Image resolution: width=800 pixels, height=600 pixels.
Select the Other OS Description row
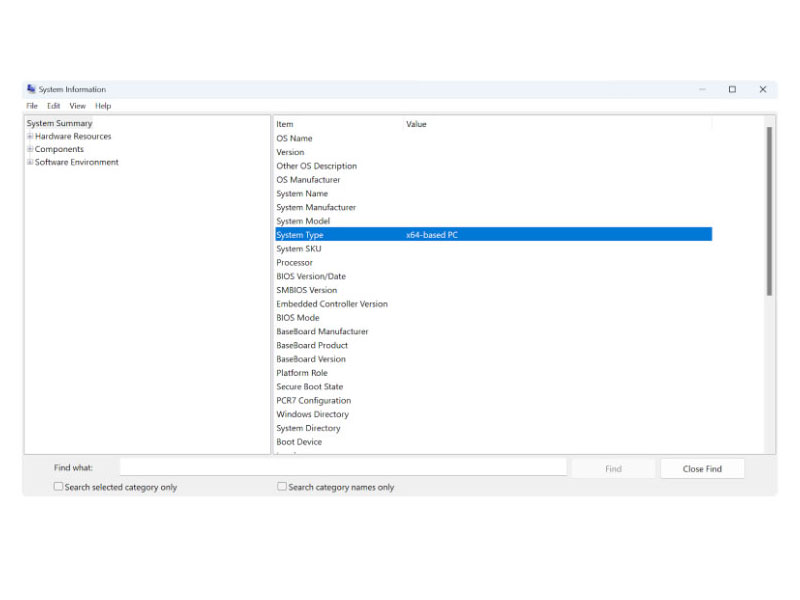(x=493, y=166)
